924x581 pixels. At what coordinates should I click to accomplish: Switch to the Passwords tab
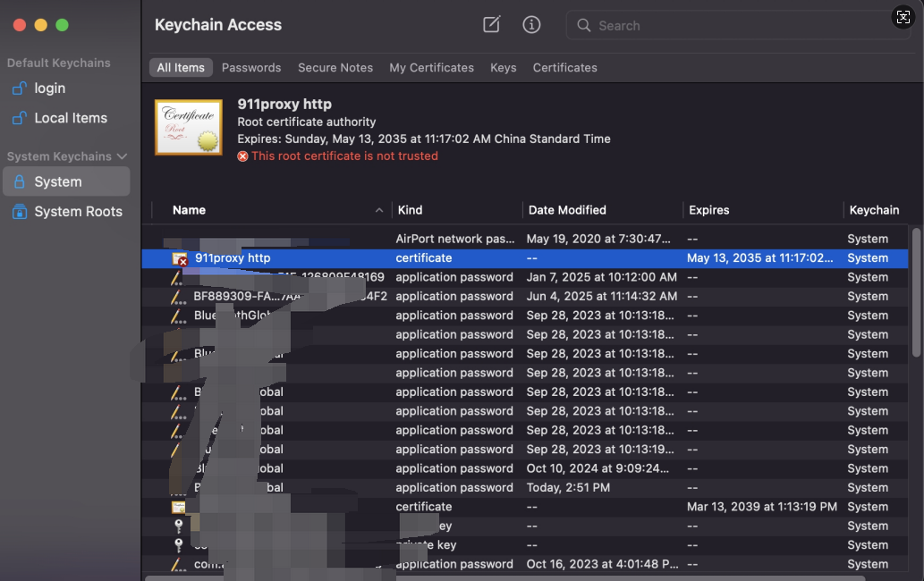[251, 68]
